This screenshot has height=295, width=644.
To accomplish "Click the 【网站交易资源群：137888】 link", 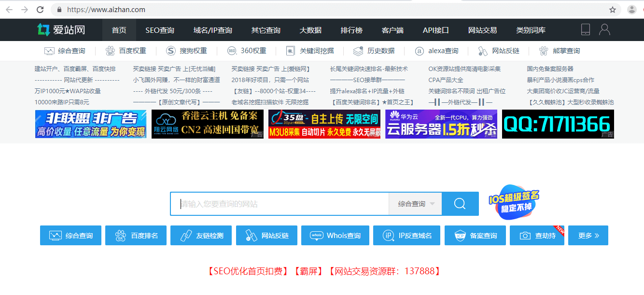I will [x=384, y=271].
